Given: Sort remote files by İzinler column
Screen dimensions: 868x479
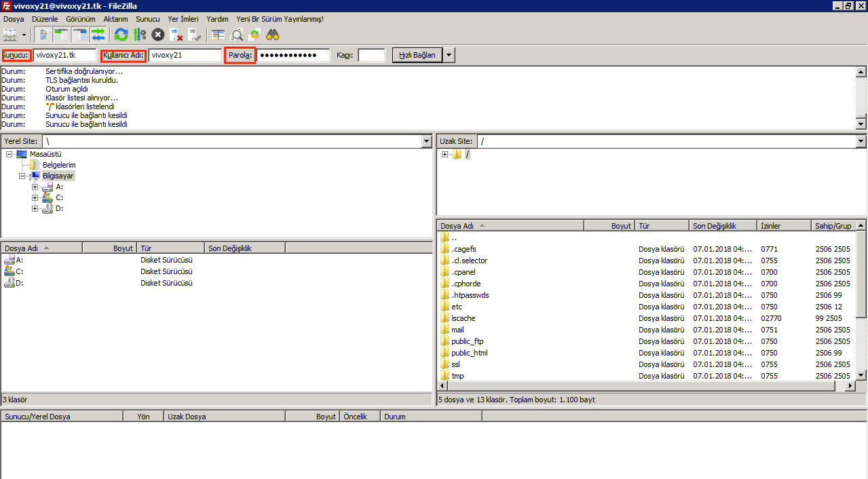Looking at the screenshot, I should pyautogui.click(x=783, y=226).
